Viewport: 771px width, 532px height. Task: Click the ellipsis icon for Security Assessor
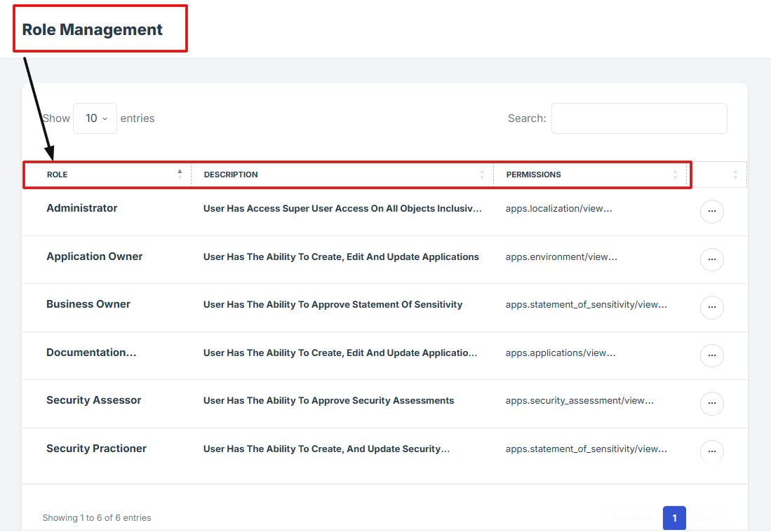point(711,403)
